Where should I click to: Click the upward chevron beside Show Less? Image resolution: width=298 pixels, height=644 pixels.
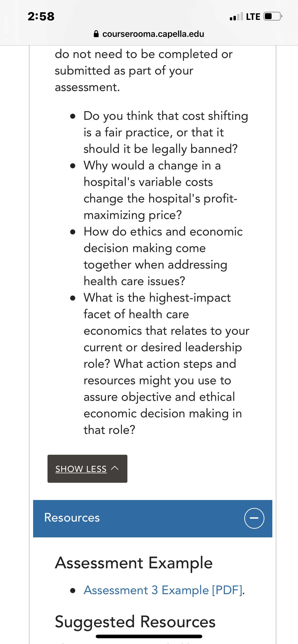pyautogui.click(x=115, y=468)
